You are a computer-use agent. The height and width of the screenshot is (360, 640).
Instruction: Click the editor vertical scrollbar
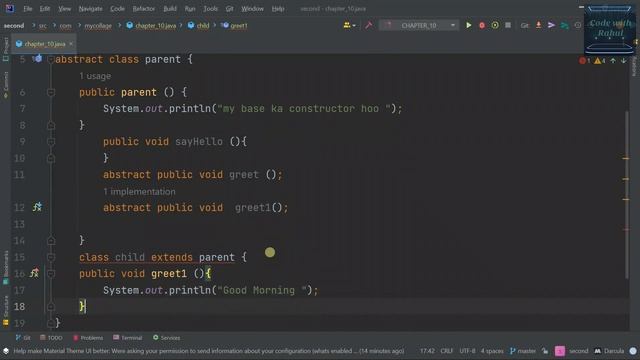click(x=626, y=195)
